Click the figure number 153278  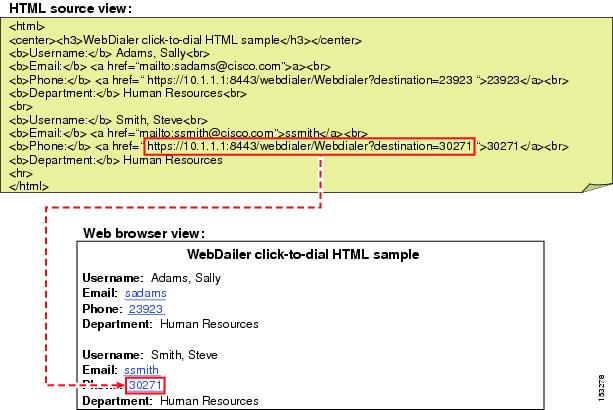click(x=601, y=387)
